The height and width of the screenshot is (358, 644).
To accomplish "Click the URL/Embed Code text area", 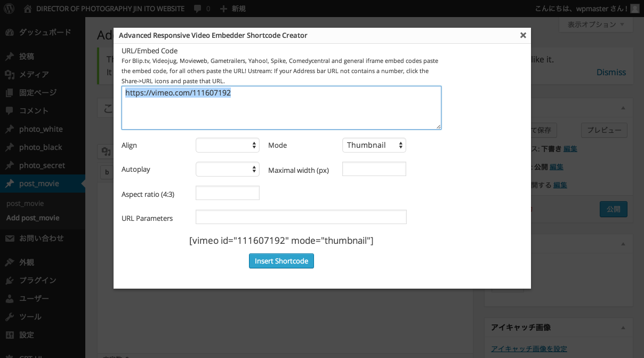I will pos(281,108).
